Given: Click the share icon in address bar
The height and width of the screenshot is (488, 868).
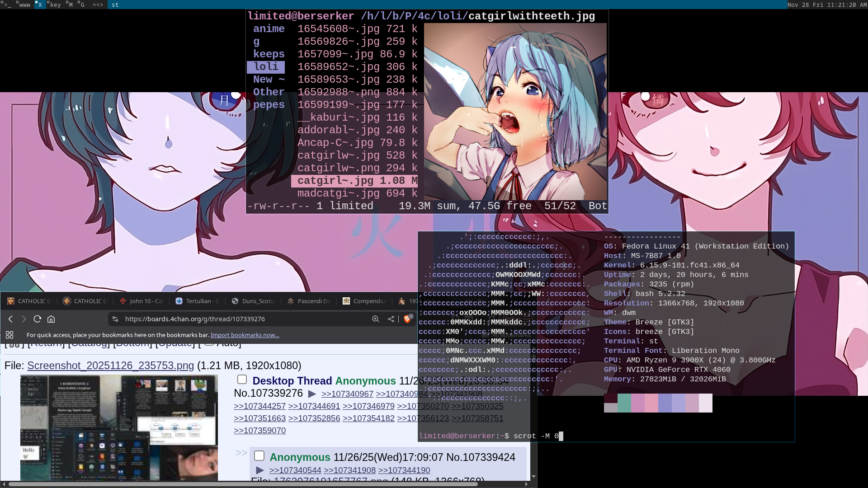Looking at the screenshot, I should coord(391,319).
